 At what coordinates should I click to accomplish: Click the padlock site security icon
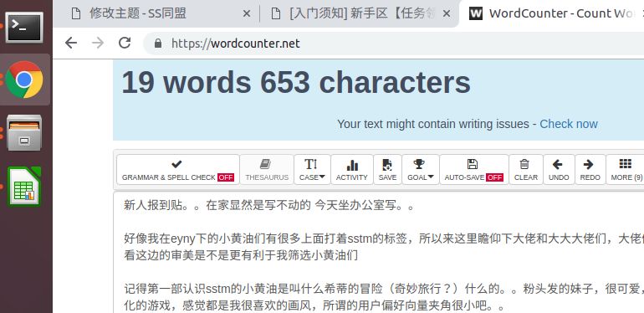[158, 44]
